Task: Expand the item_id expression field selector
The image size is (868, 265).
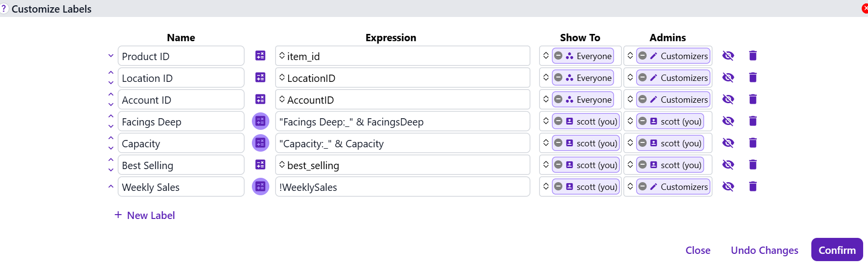Action: pos(282,56)
